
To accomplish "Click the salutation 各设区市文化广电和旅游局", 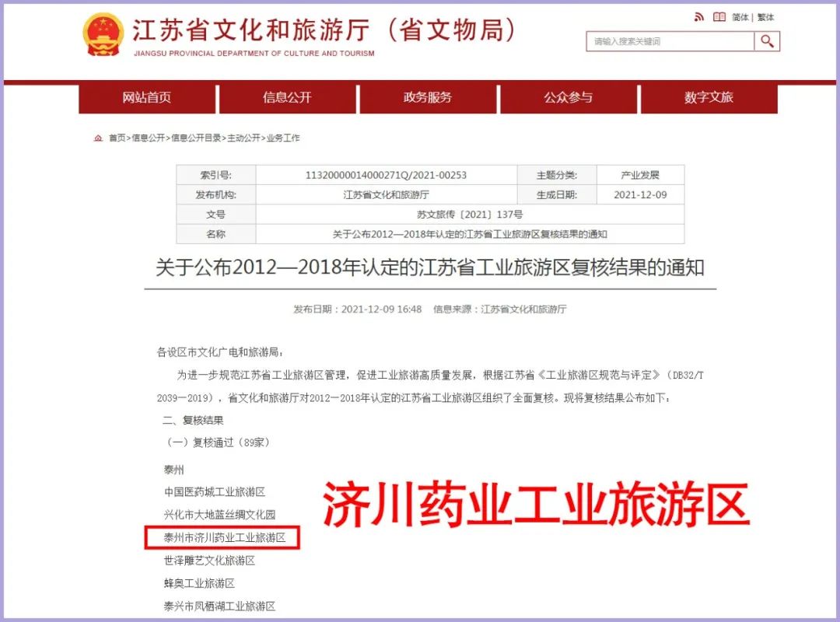I will click(x=219, y=352).
